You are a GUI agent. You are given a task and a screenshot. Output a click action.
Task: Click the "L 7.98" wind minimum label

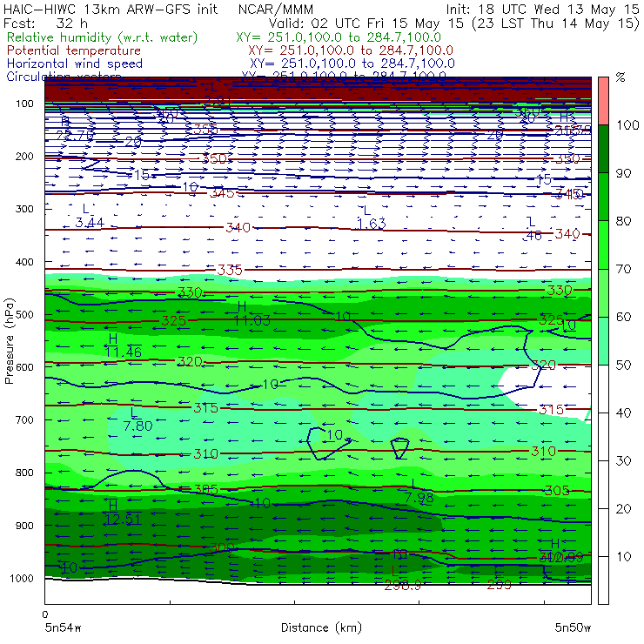[419, 491]
